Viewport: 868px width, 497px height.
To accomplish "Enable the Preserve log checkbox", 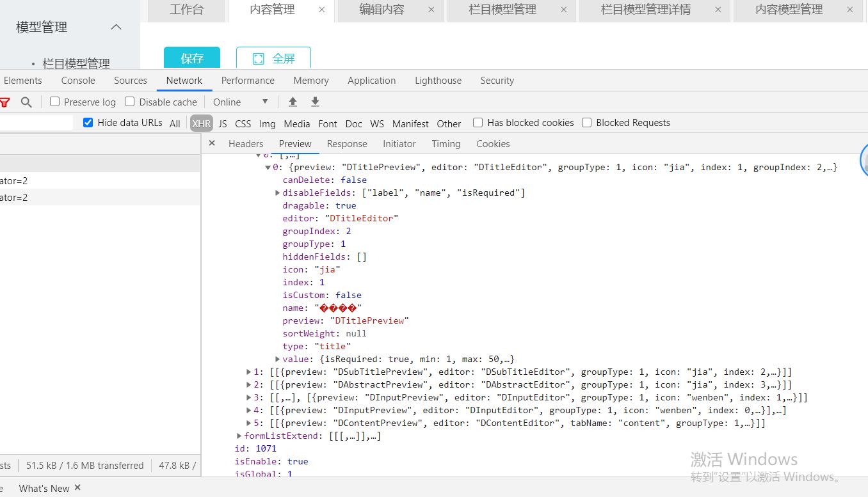I will (x=55, y=102).
